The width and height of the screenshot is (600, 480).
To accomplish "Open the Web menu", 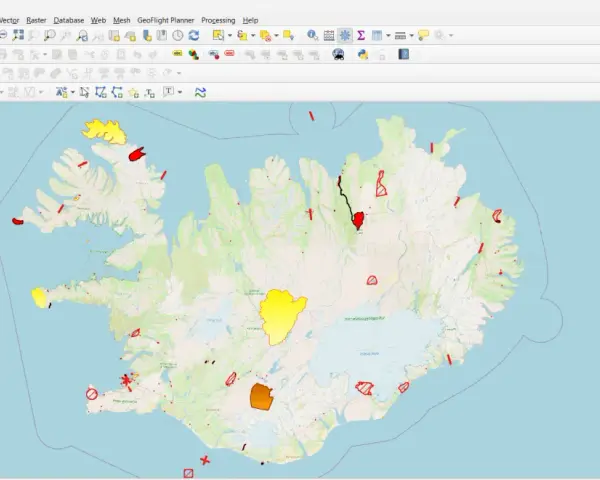I will [x=98, y=20].
